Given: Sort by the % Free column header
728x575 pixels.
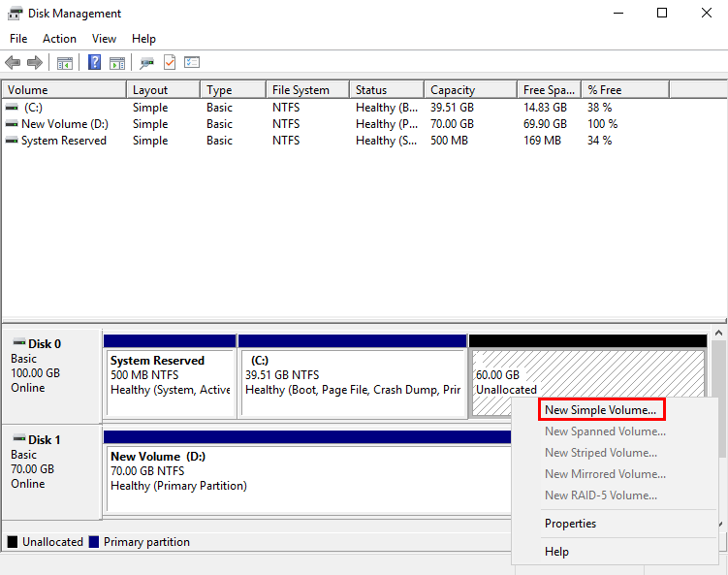Looking at the screenshot, I should (x=625, y=89).
